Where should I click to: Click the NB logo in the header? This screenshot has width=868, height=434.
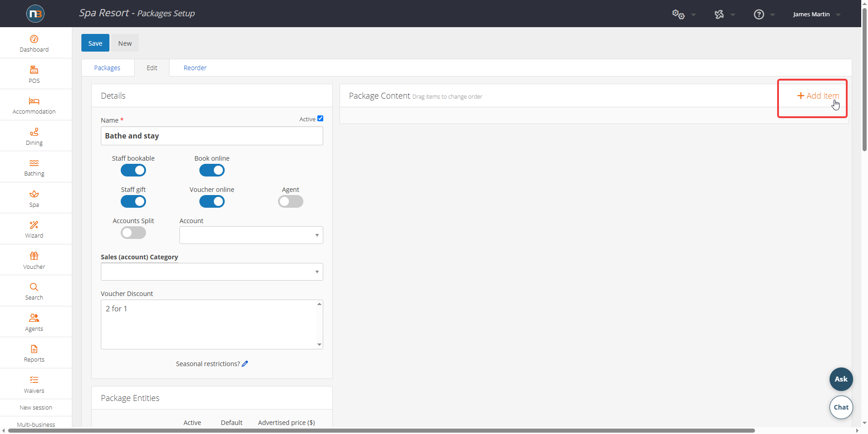pyautogui.click(x=35, y=14)
